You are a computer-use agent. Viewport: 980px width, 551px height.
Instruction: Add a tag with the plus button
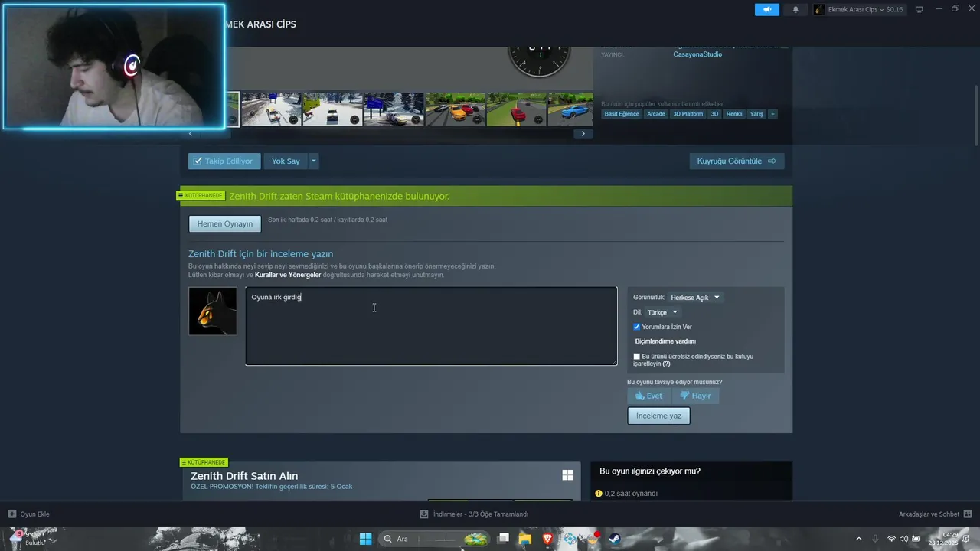(x=773, y=114)
